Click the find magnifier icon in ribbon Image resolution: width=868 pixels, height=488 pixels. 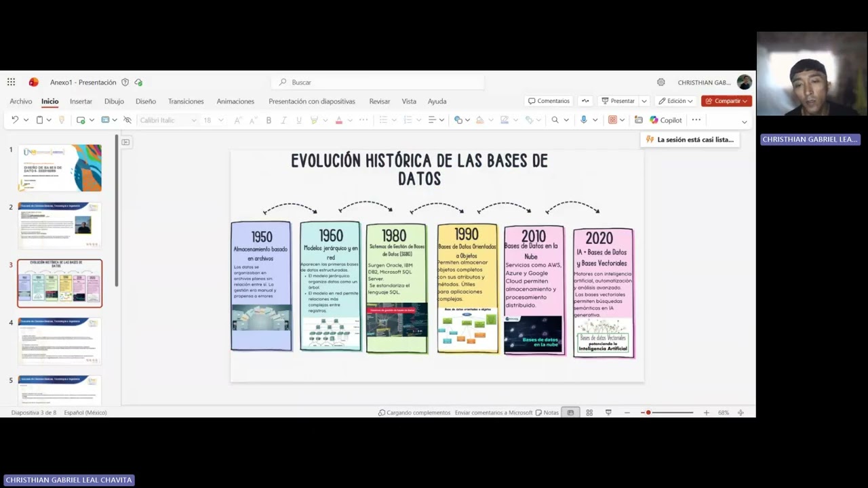point(555,120)
